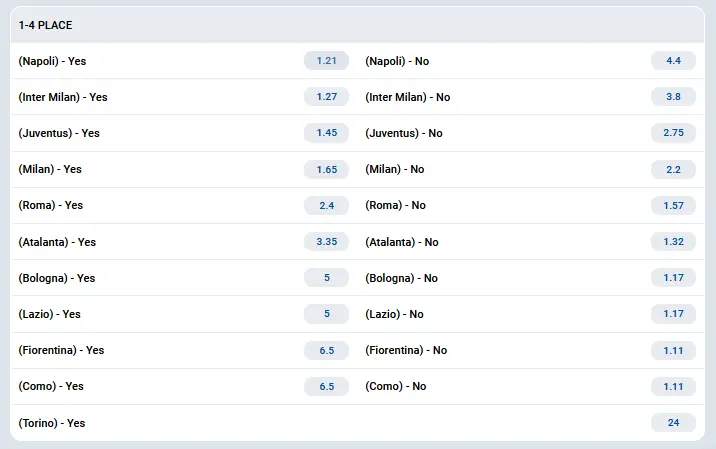Select Atalanta No odds 1.32
The image size is (716, 449).
click(x=673, y=242)
